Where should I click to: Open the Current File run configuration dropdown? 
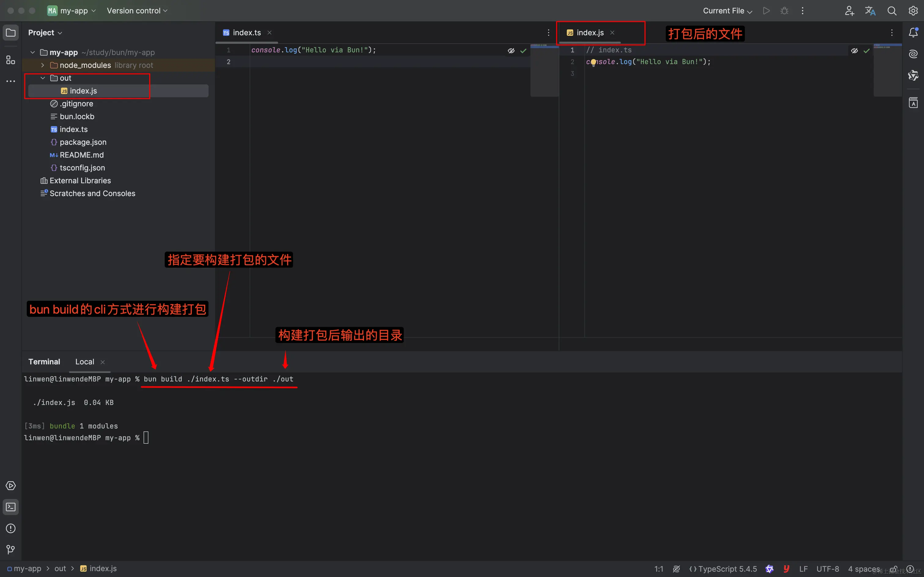[x=727, y=11]
